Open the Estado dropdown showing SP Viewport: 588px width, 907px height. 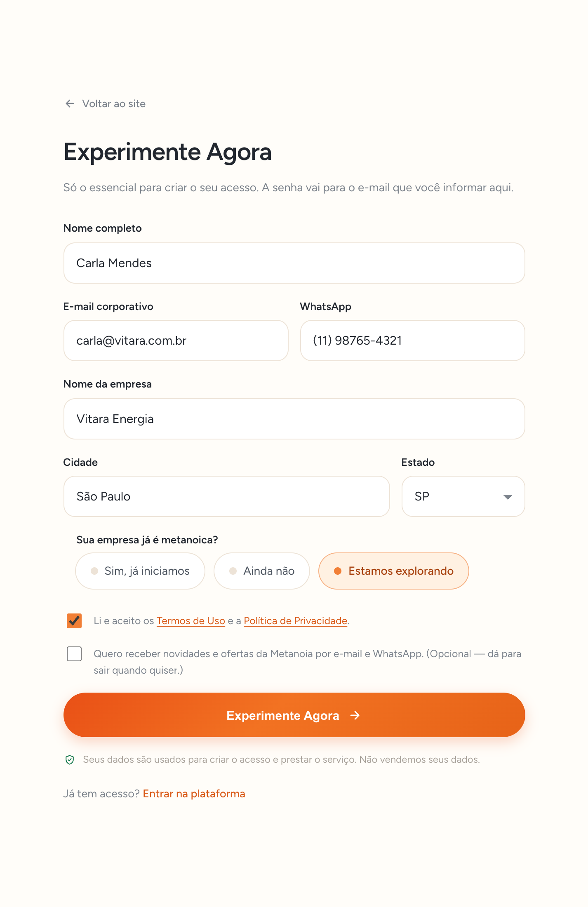click(x=463, y=496)
